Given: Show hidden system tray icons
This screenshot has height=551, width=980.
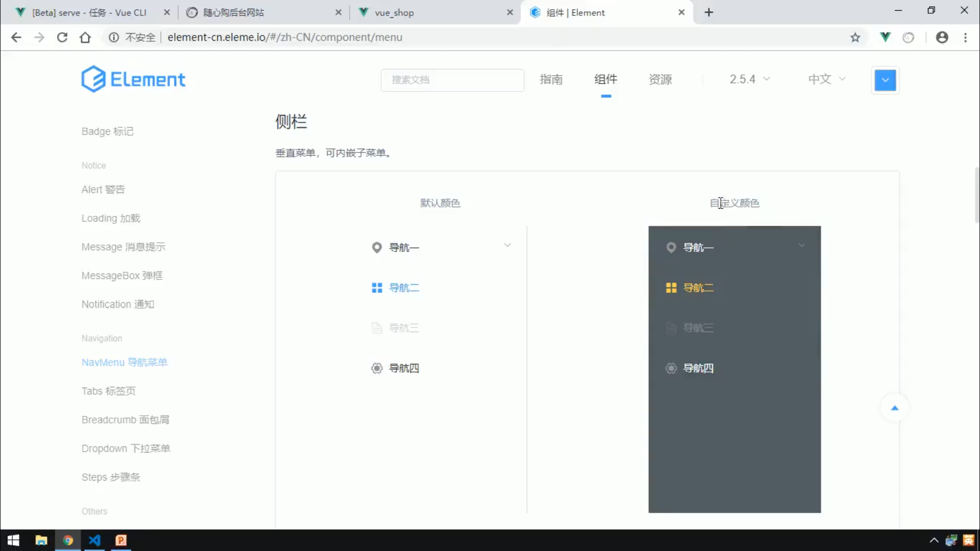Looking at the screenshot, I should (x=934, y=540).
